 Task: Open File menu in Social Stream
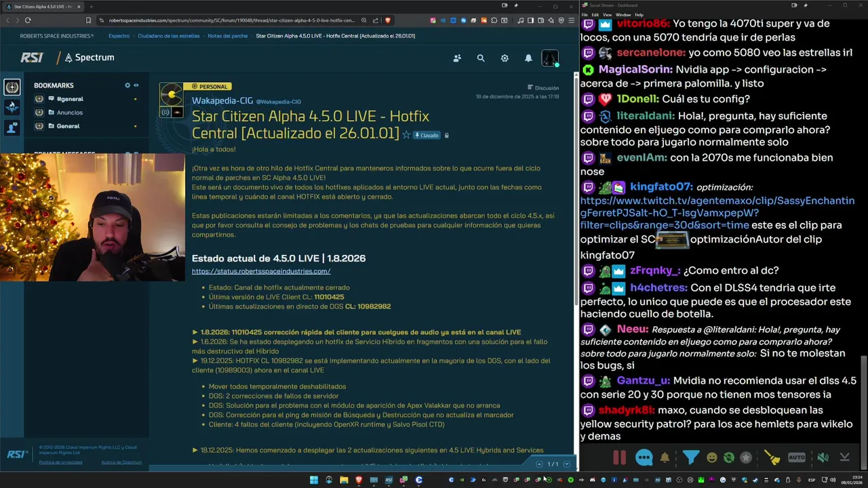(585, 14)
